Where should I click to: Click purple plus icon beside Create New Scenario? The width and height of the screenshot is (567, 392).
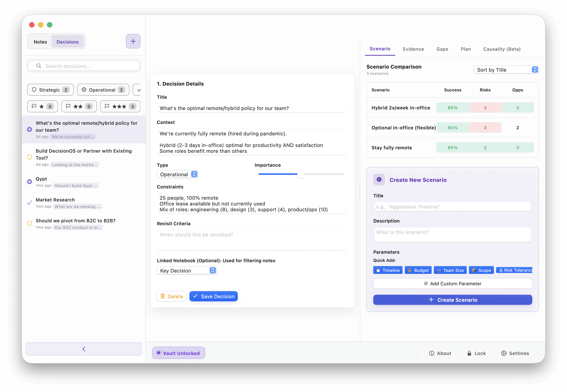379,180
